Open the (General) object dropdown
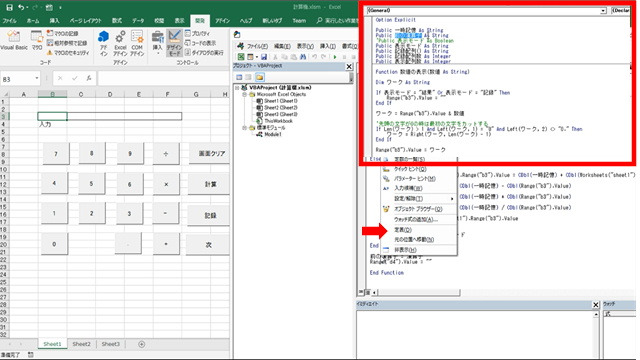This screenshot has height=360, width=640. tap(603, 11)
